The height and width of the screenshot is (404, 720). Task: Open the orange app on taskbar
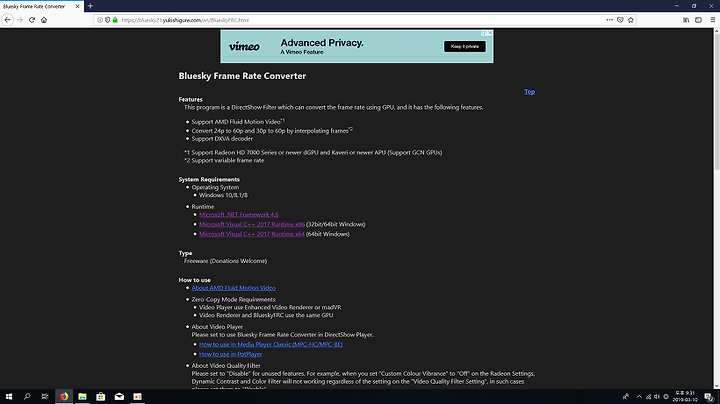(137, 397)
